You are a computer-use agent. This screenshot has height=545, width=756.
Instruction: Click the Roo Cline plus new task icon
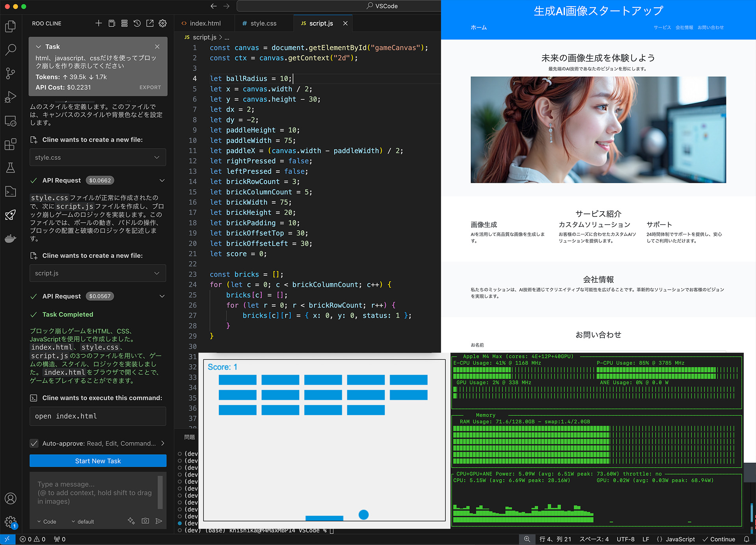pos(98,23)
